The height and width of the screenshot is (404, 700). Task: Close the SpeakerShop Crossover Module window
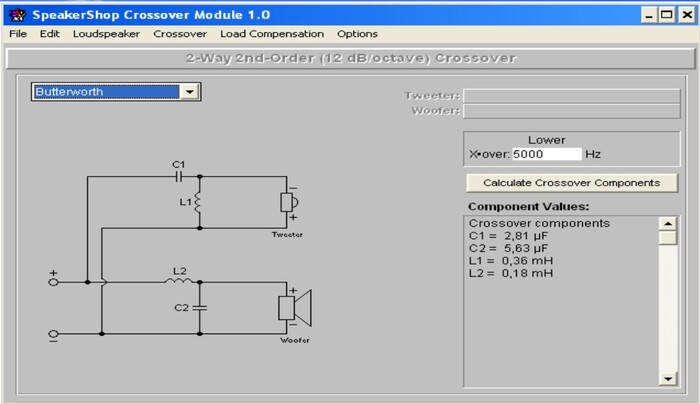tap(687, 15)
